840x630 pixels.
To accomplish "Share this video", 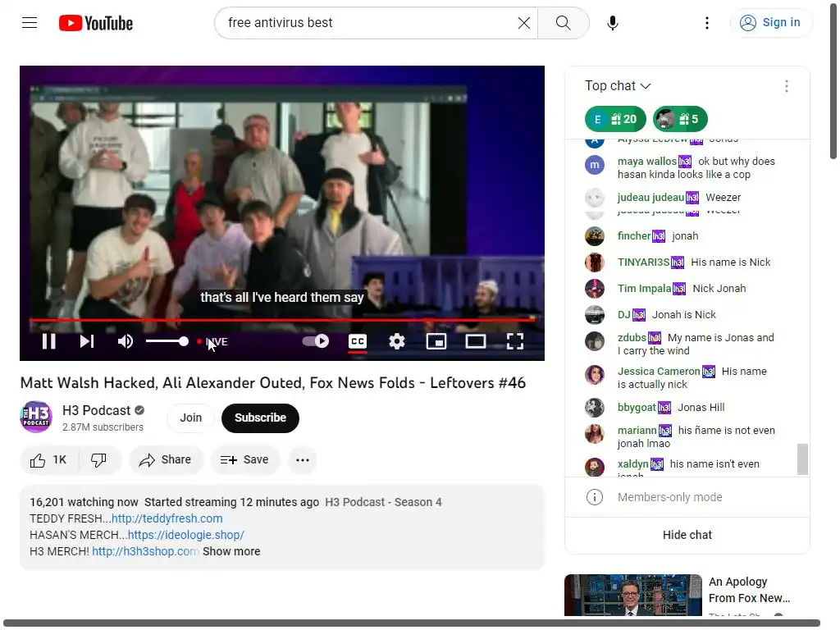I will click(x=165, y=459).
